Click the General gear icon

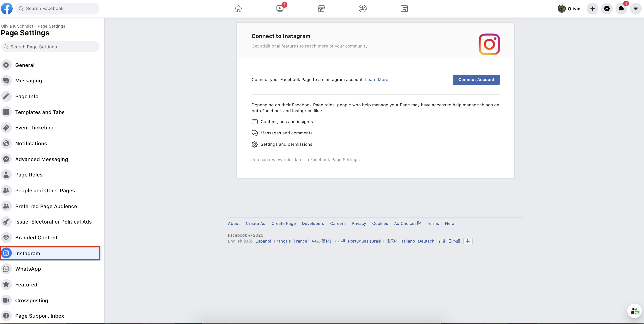pyautogui.click(x=6, y=65)
